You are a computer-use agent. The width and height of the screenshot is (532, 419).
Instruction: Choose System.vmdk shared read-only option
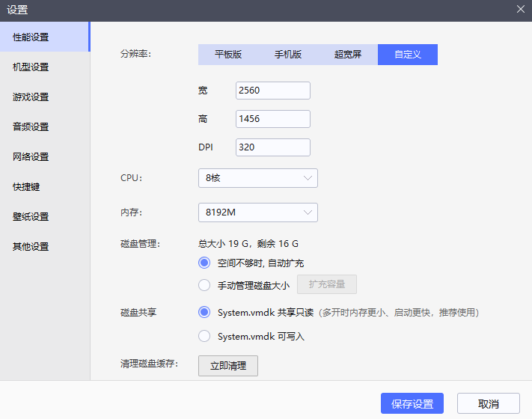pos(204,312)
